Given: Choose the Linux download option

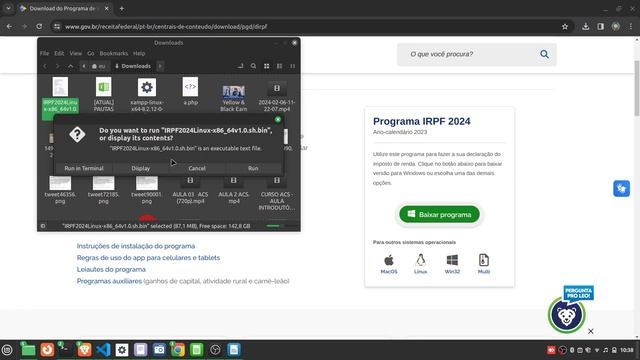Looking at the screenshot, I should coord(420,264).
